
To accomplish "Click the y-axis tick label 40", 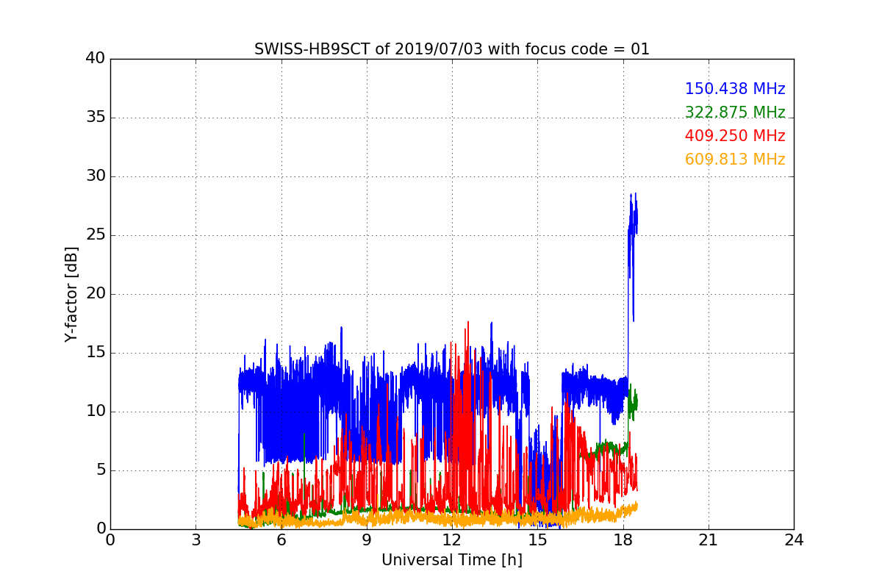I will (x=96, y=59).
